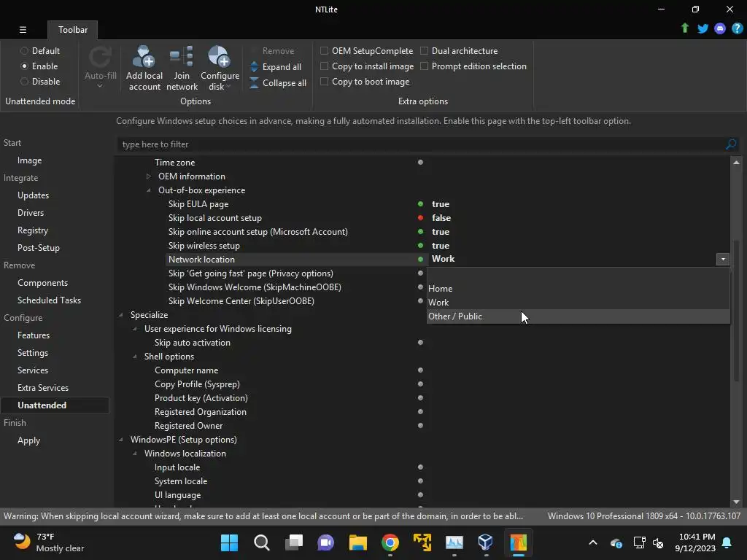Click the Collapse all icon

coord(255,83)
